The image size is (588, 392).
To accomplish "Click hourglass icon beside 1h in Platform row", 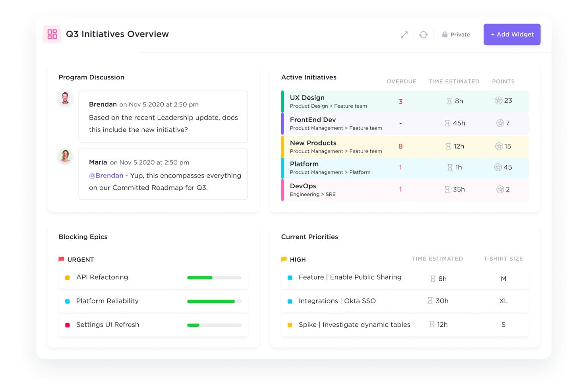I will [450, 168].
